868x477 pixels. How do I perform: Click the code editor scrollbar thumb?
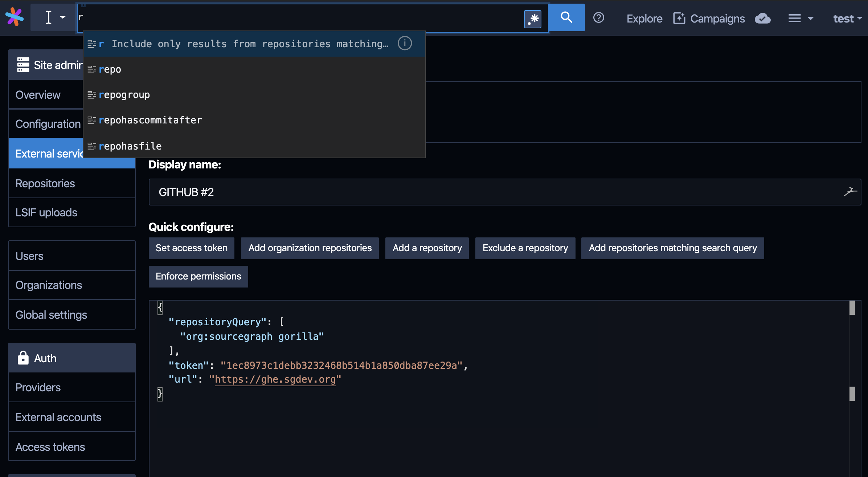pos(852,308)
